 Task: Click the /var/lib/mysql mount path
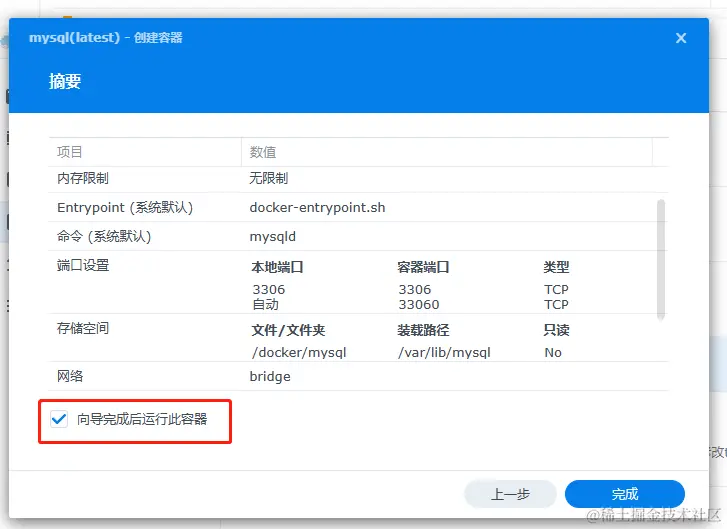[x=444, y=353]
